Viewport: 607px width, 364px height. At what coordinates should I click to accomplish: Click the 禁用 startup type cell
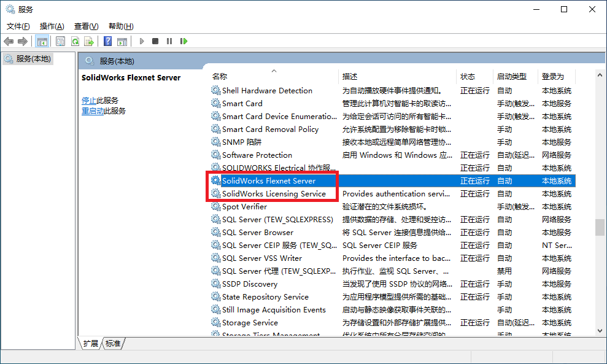[505, 271]
